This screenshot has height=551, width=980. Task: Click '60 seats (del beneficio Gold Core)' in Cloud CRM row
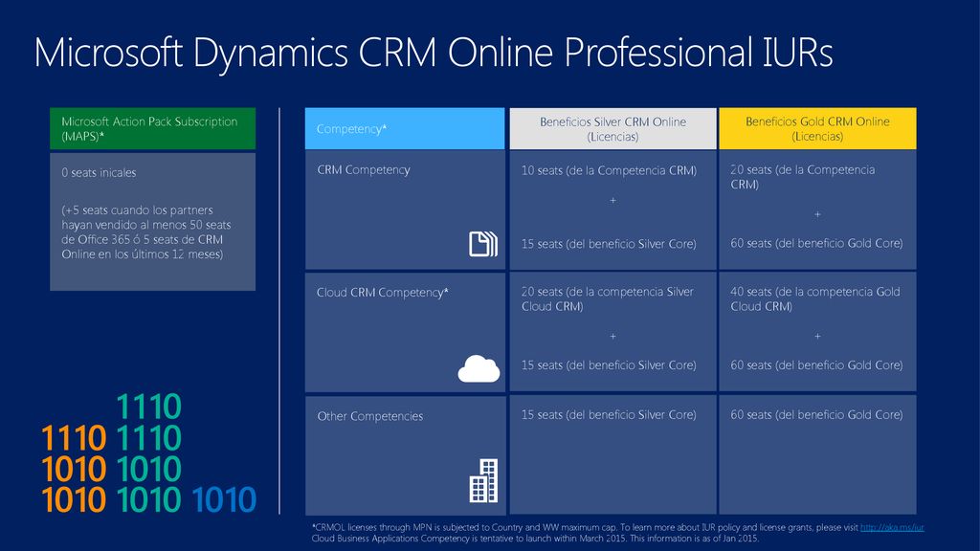click(816, 364)
